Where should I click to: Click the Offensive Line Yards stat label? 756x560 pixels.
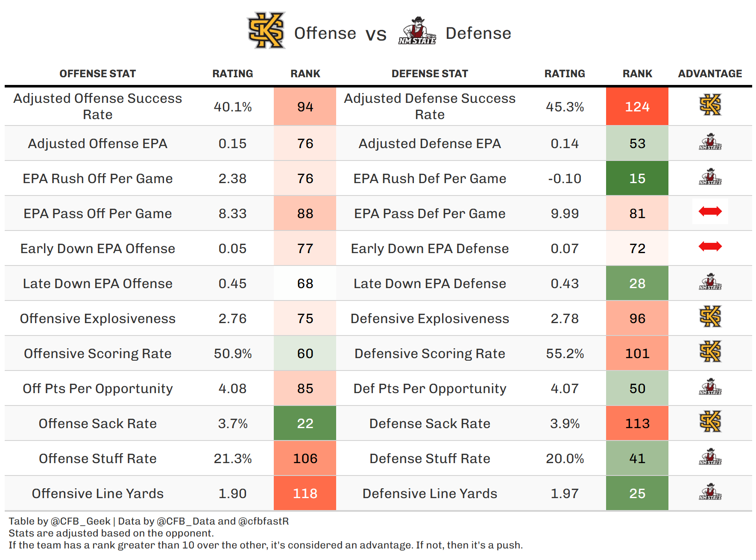[97, 493]
